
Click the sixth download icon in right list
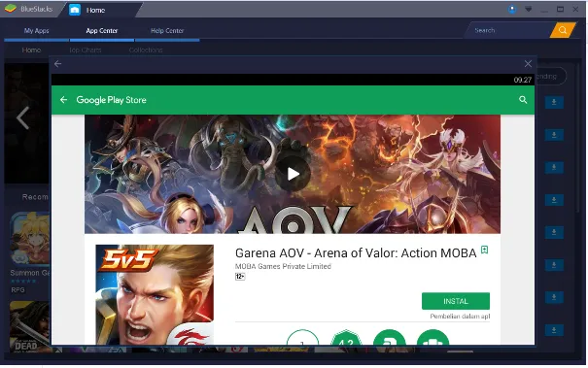pos(554,265)
